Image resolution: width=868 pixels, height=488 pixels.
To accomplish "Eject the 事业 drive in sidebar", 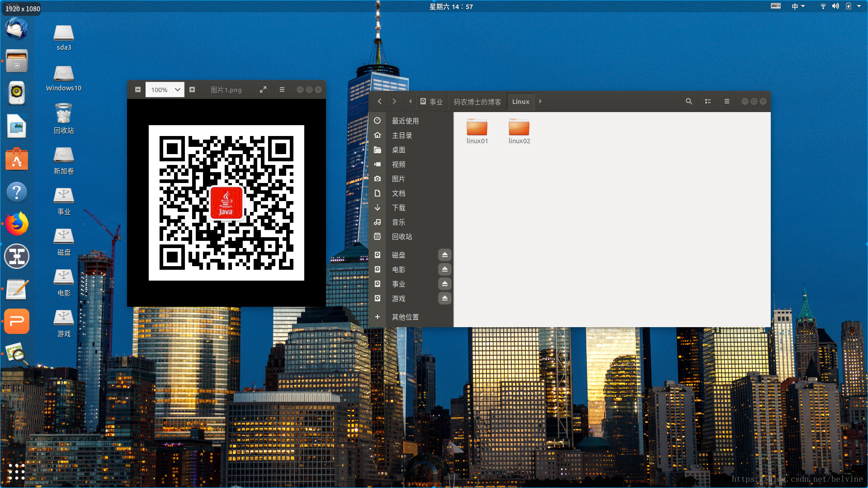I will coord(445,284).
